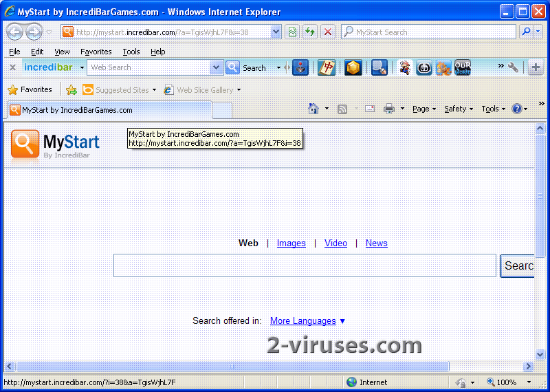This screenshot has width=550, height=392.
Task: Open the orange cartoon character game icon
Action: (x=443, y=67)
